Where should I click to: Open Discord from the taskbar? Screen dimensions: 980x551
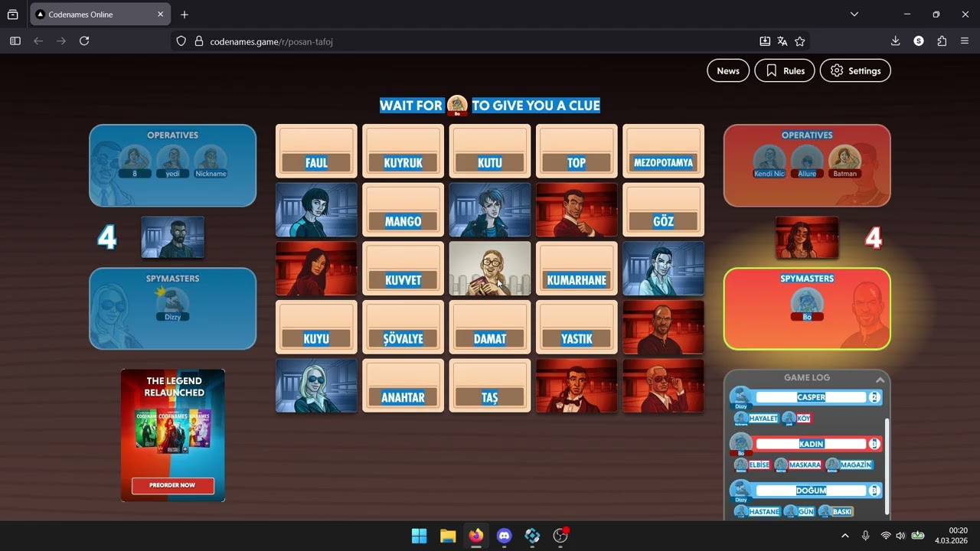[504, 536]
